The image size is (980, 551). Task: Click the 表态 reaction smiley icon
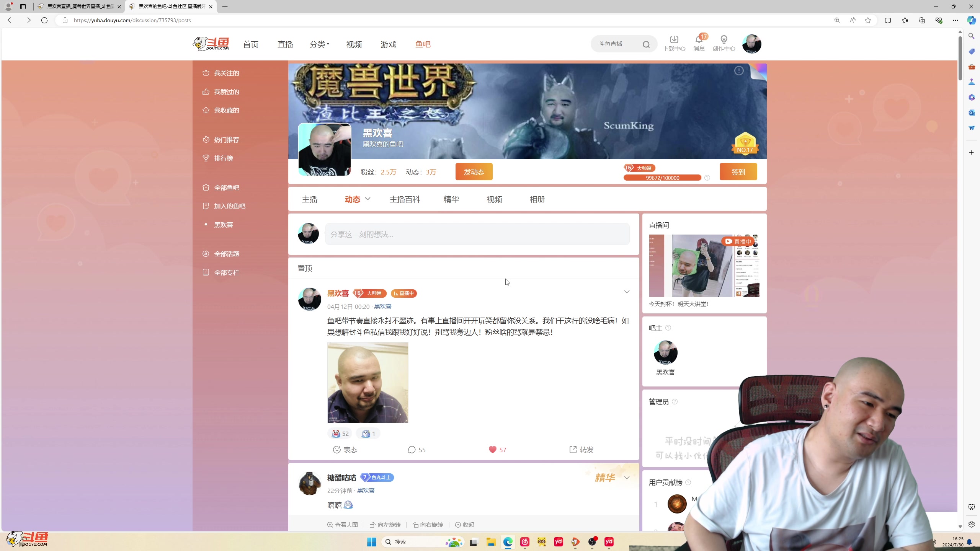336,450
